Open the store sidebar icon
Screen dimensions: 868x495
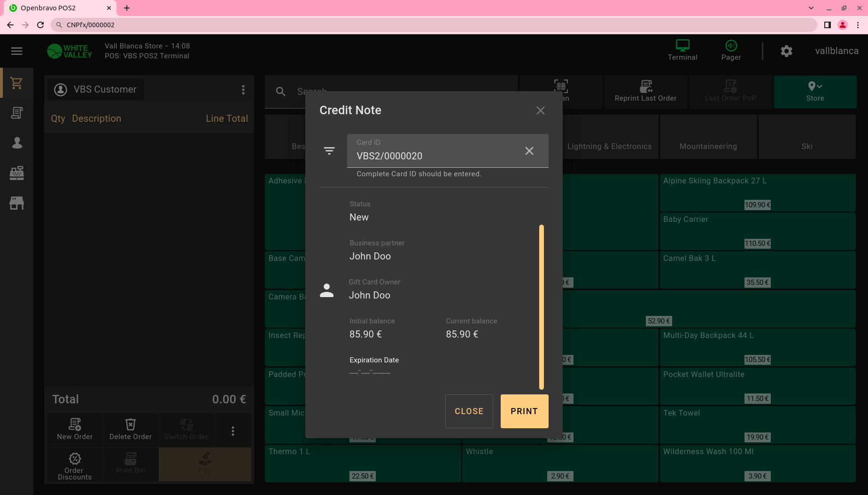(17, 203)
